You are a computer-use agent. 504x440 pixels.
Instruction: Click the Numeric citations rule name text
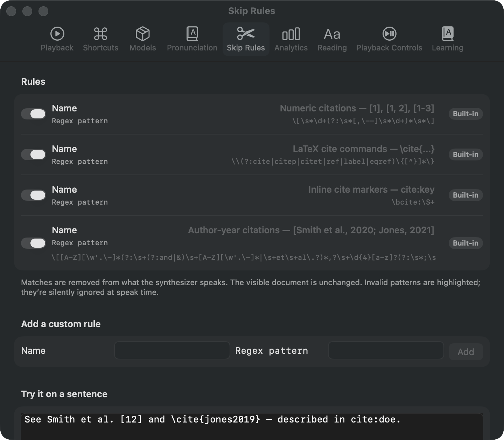357,108
